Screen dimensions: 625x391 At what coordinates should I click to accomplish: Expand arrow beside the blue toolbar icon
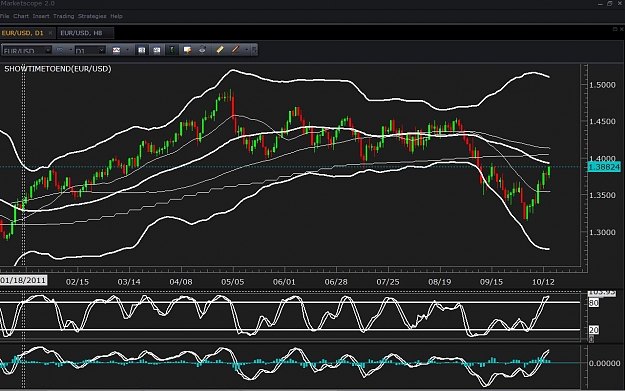point(71,50)
